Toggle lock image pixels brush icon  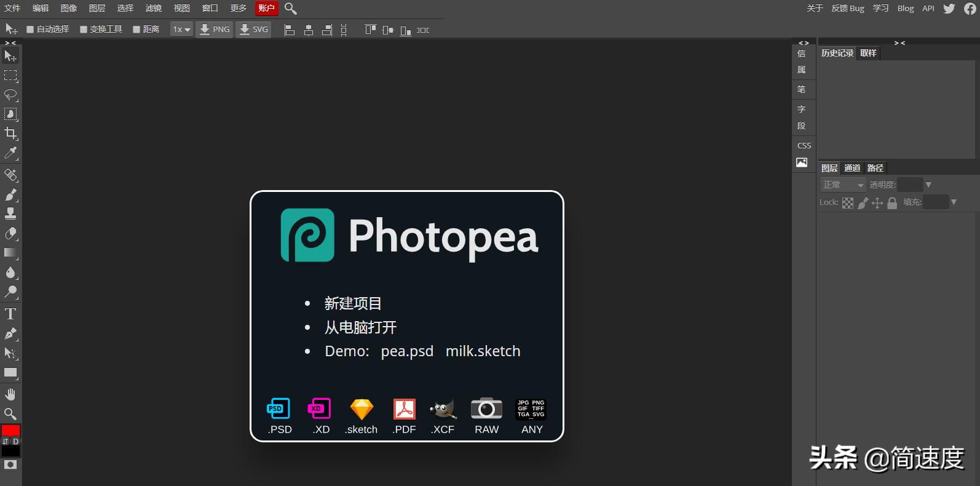(x=863, y=203)
